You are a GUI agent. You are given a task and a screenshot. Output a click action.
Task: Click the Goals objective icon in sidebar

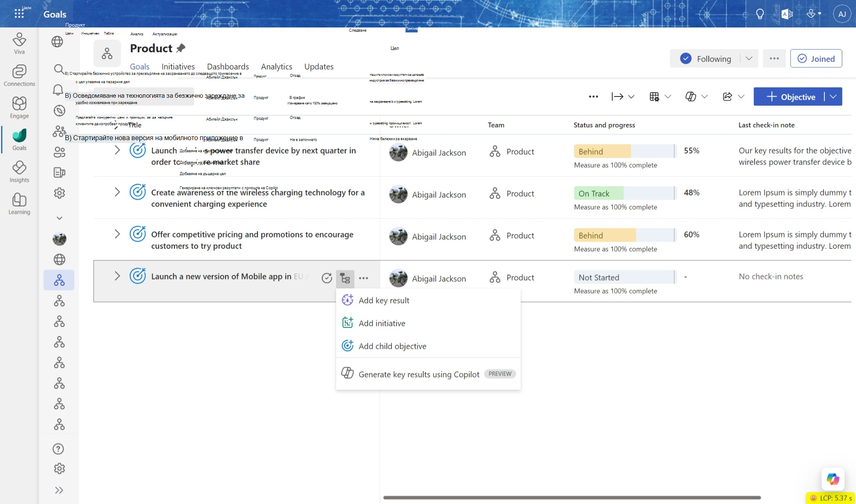(x=59, y=279)
